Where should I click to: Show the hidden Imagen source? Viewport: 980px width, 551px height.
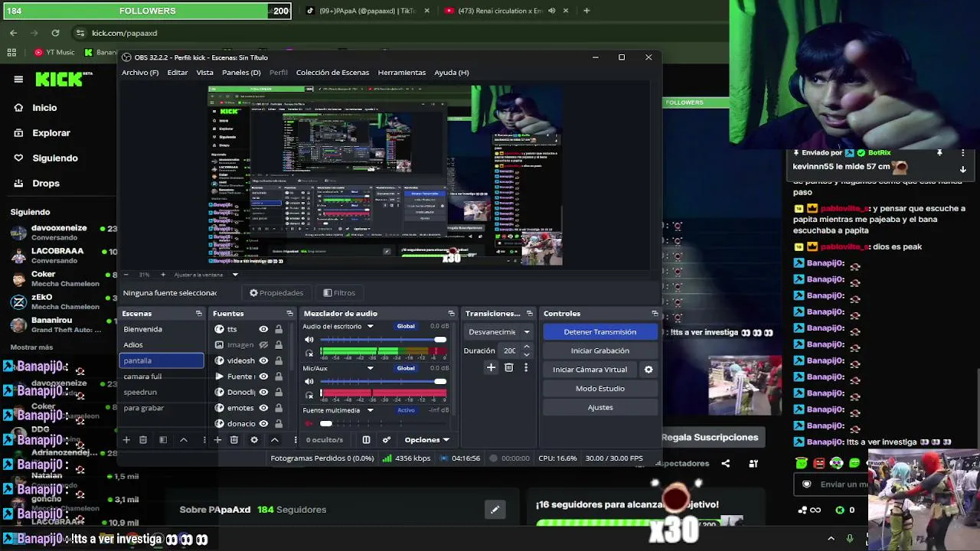pos(263,345)
